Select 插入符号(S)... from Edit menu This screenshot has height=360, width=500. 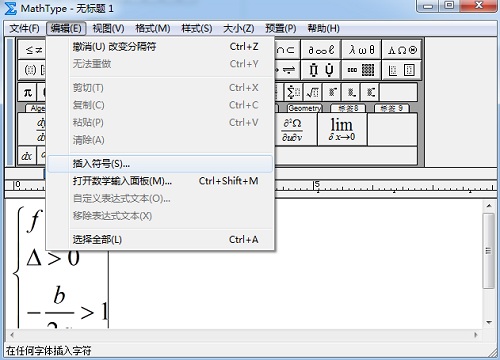(x=160, y=164)
